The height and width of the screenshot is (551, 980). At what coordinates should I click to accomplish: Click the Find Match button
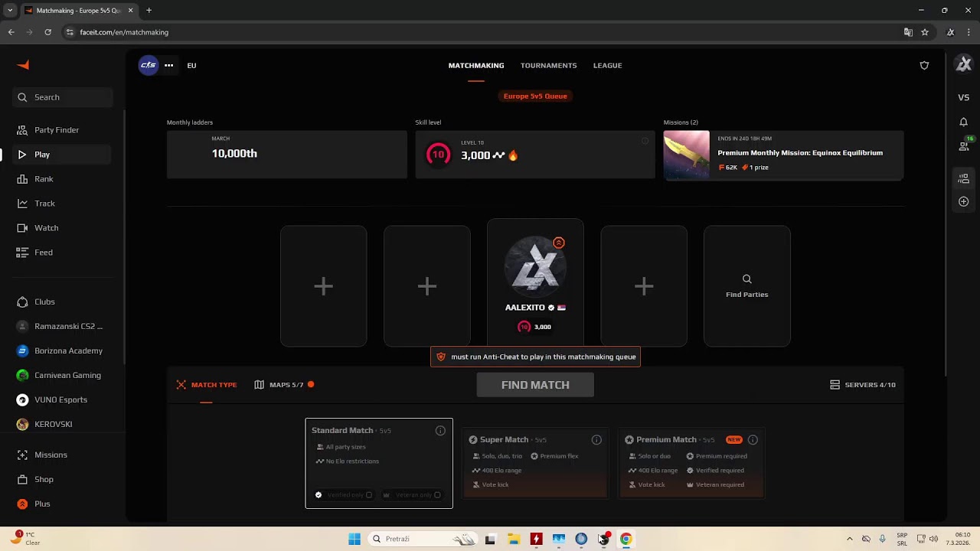pyautogui.click(x=535, y=385)
